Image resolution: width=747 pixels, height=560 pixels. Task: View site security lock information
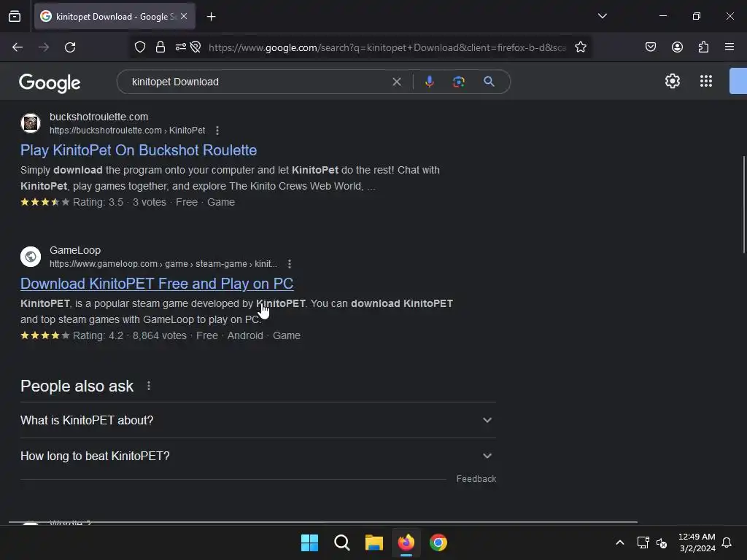pyautogui.click(x=160, y=47)
